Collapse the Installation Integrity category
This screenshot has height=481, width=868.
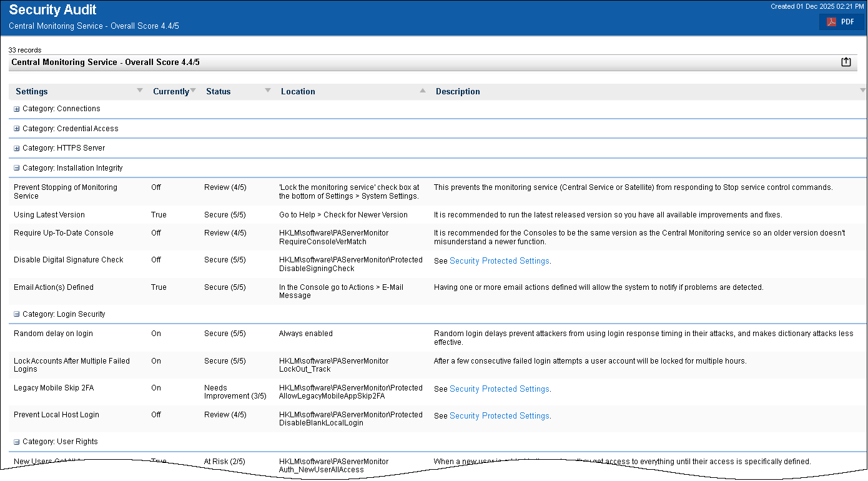17,169
